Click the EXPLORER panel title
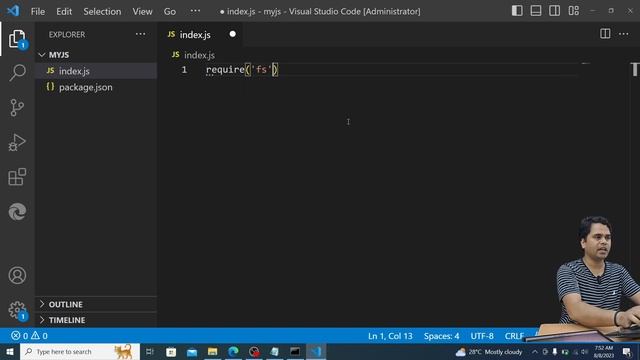Image resolution: width=640 pixels, height=360 pixels. coord(67,35)
